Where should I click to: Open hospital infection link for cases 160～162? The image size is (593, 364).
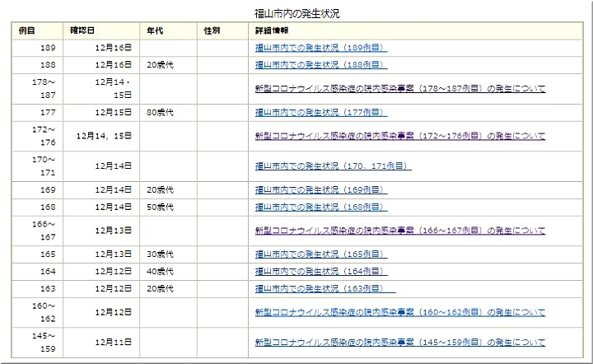point(399,312)
